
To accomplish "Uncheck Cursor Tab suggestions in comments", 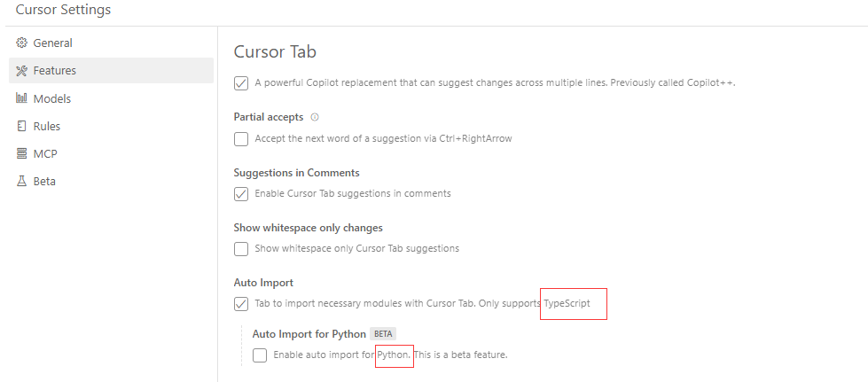I will pos(241,194).
